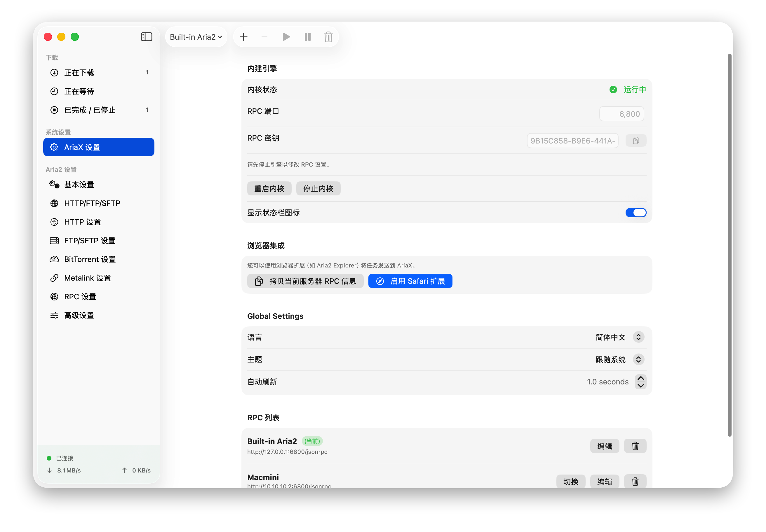The image size is (766, 532).
Task: Click the sidebar toggle icon in the title bar
Action: click(147, 37)
